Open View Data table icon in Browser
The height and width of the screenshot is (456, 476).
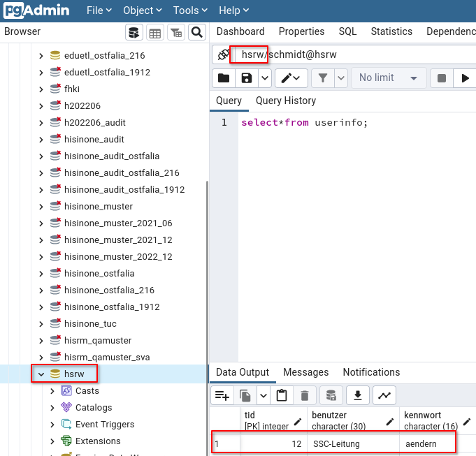tap(154, 32)
